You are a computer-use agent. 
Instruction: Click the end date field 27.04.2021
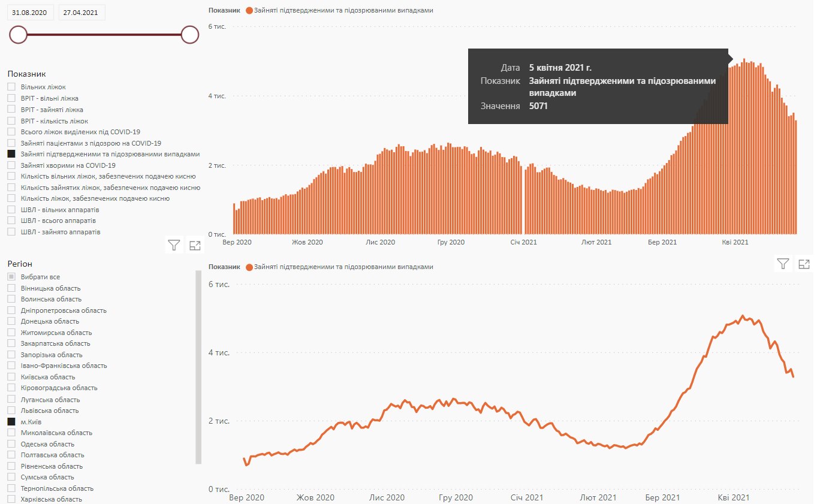coord(82,13)
